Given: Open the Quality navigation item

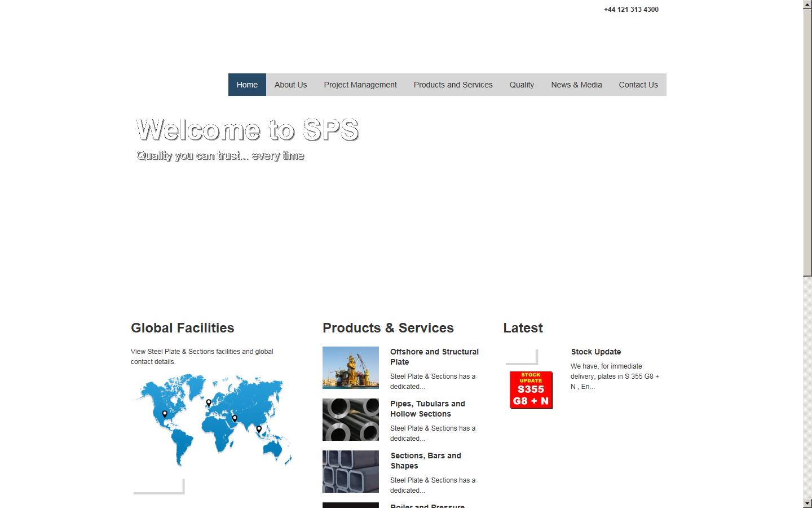Looking at the screenshot, I should click(x=522, y=85).
